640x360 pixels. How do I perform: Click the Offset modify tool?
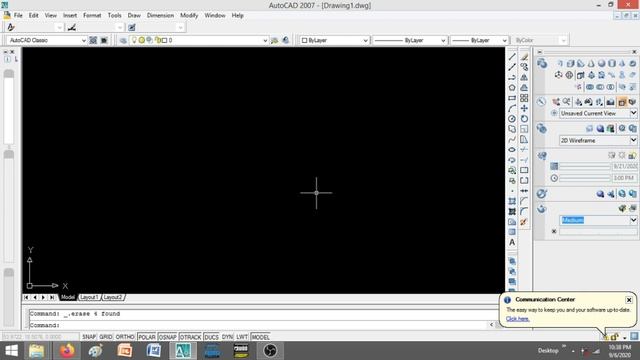click(524, 88)
